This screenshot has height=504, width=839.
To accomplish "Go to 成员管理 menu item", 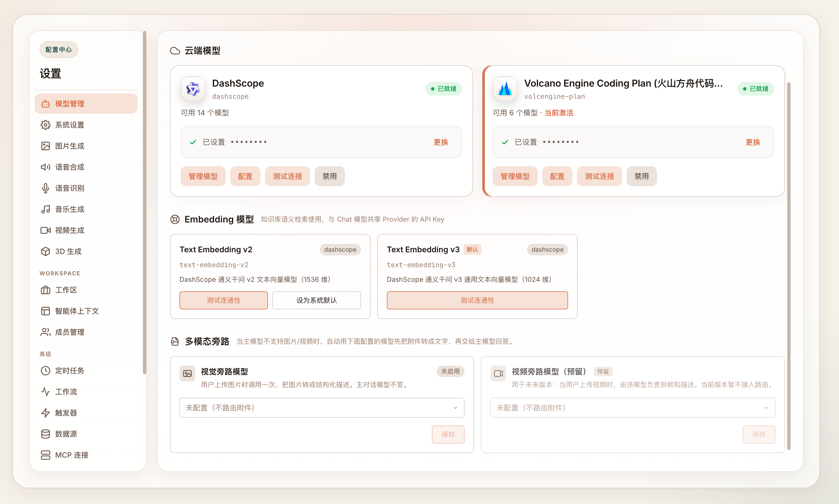I will point(86,332).
